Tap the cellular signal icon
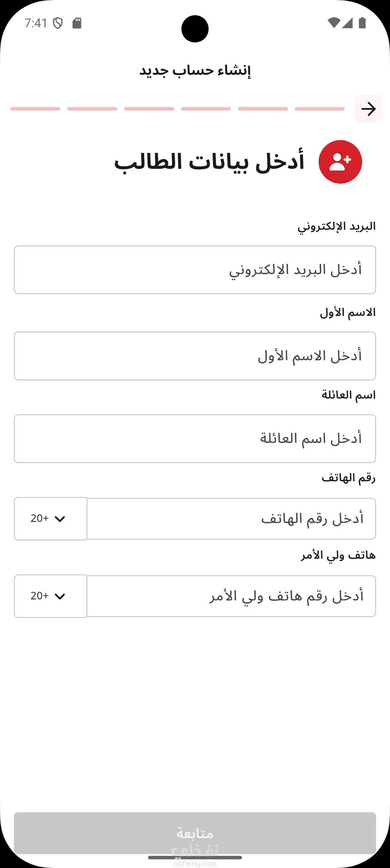Viewport: 390px width, 868px height. click(x=347, y=23)
